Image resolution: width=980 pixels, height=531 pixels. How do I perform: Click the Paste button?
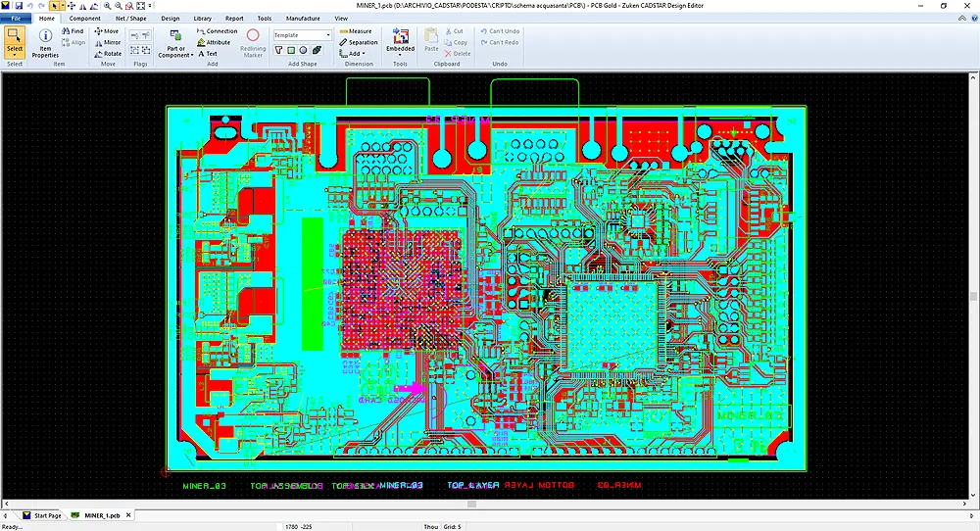(431, 39)
